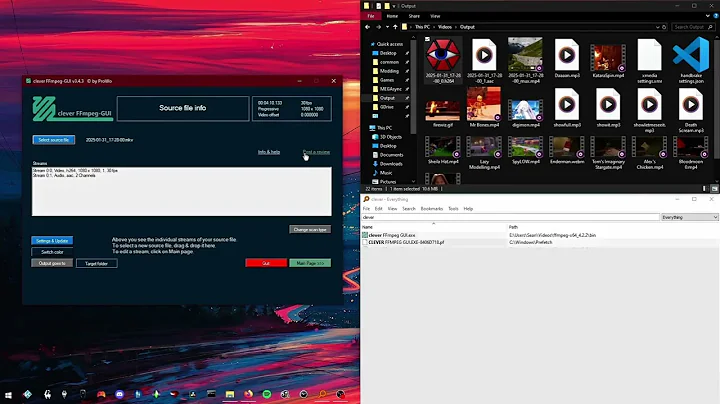Open the View tab in Explorer

435,16
